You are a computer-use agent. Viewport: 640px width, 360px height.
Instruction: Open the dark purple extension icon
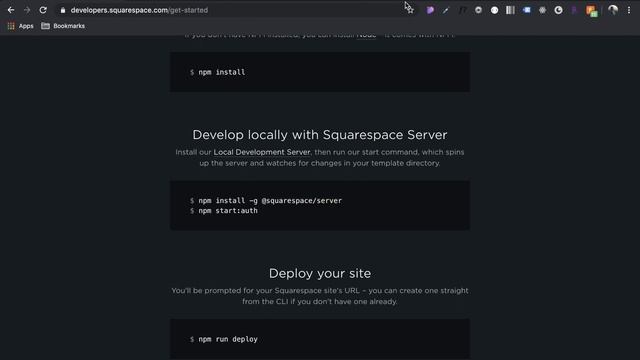(574, 10)
